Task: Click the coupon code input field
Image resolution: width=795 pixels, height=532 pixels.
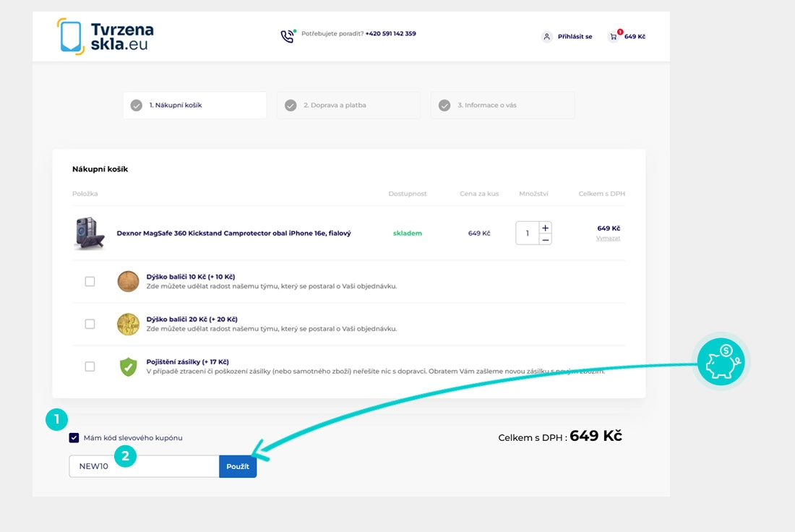Action: (145, 466)
